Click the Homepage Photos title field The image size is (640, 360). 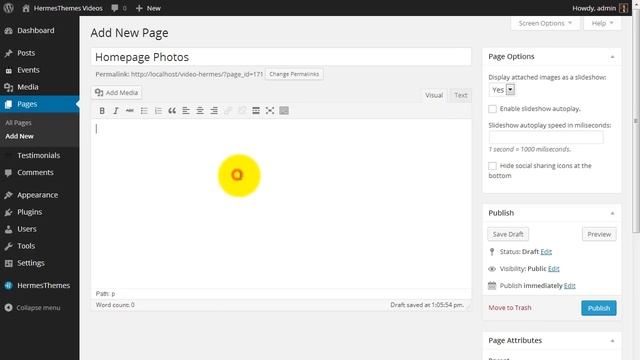click(x=281, y=57)
